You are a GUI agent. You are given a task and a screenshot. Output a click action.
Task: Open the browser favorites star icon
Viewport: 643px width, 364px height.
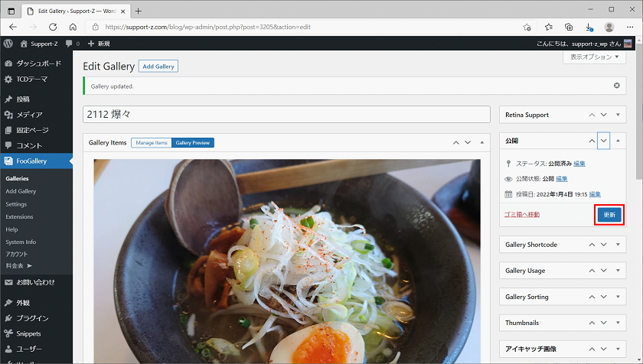coord(547,27)
